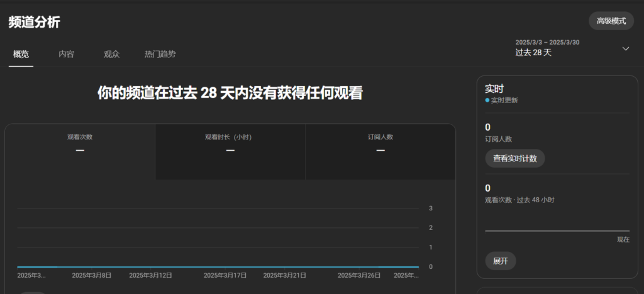
Task: Click the 2025年3月8日 chart axis label
Action: tap(92, 275)
